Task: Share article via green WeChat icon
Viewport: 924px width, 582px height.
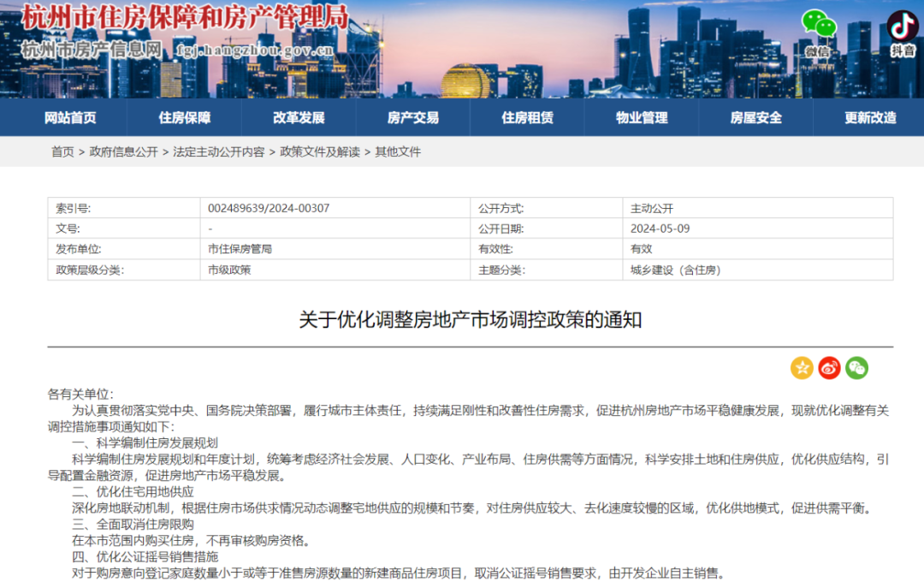Action: 856,368
